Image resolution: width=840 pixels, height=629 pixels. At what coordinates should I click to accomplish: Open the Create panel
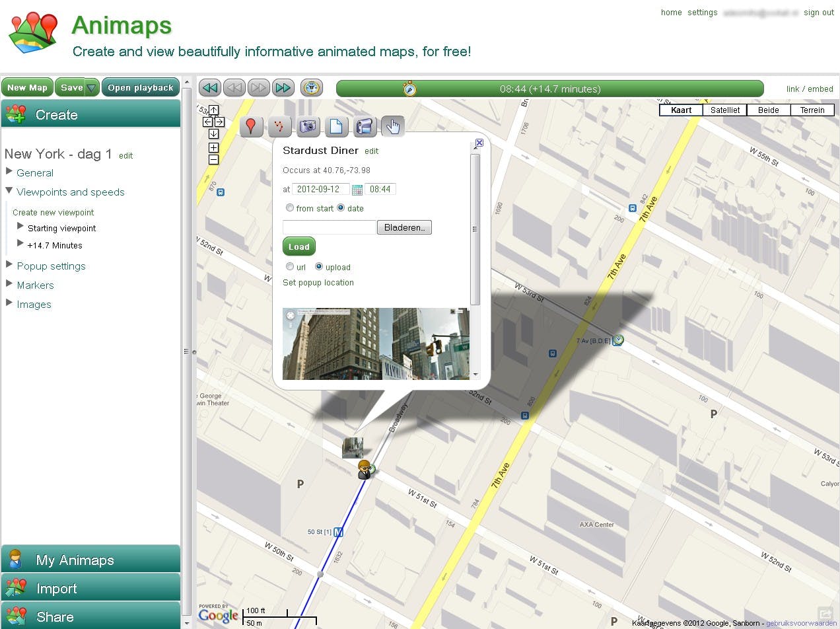coord(90,114)
